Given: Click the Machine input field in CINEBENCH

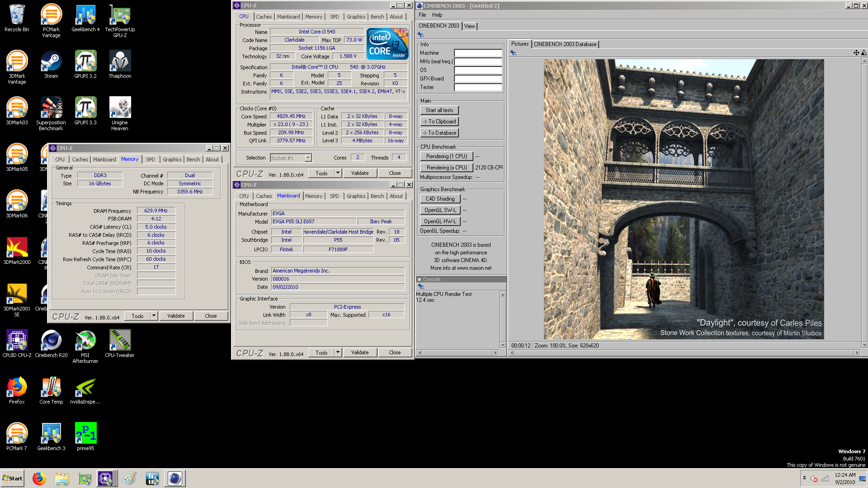Looking at the screenshot, I should coord(478,53).
